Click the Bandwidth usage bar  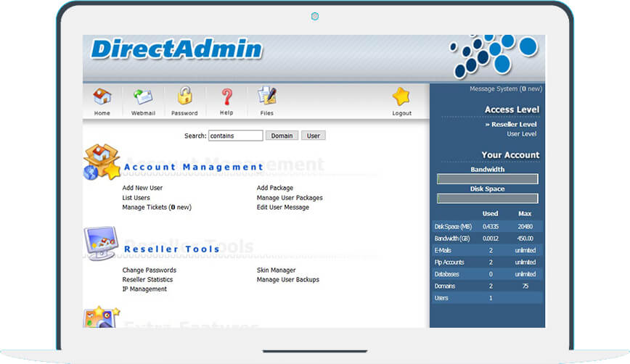tap(487, 179)
